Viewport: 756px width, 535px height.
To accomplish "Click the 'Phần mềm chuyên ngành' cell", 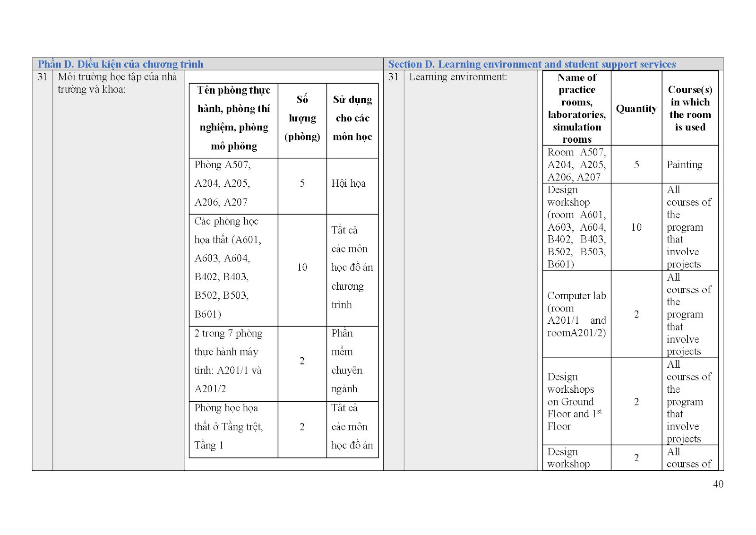I will 346,361.
